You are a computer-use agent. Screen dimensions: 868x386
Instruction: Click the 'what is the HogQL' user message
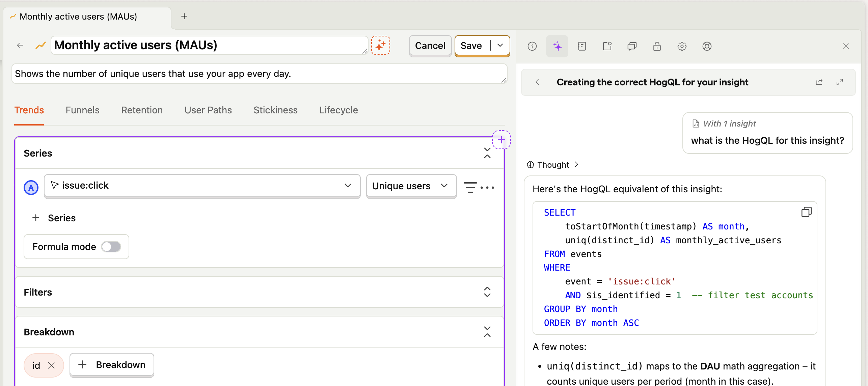[x=767, y=140]
